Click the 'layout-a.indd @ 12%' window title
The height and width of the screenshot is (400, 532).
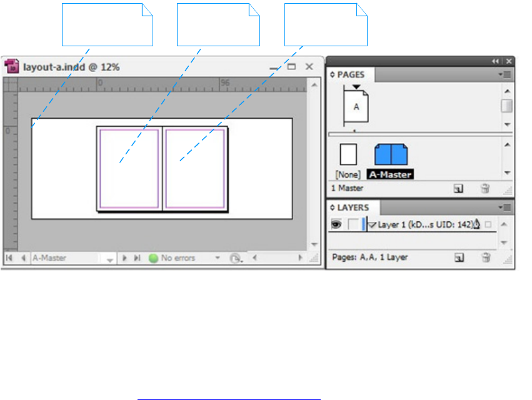tap(71, 67)
